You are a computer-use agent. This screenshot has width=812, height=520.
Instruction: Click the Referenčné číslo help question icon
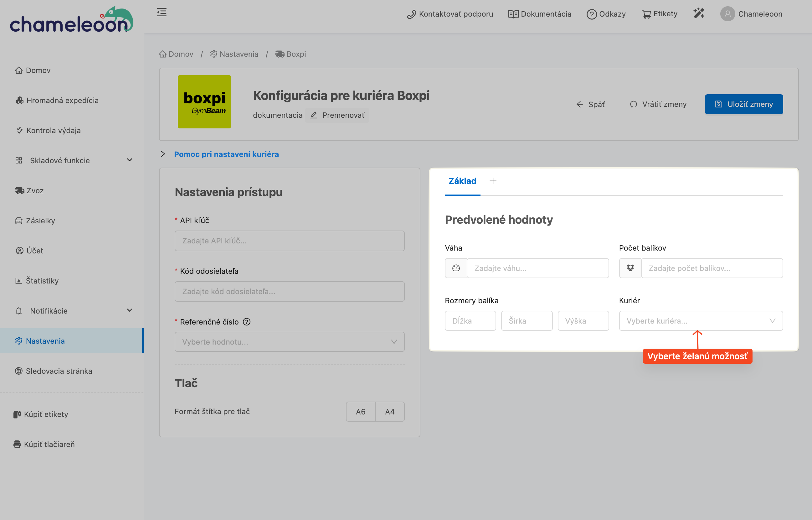pos(247,322)
